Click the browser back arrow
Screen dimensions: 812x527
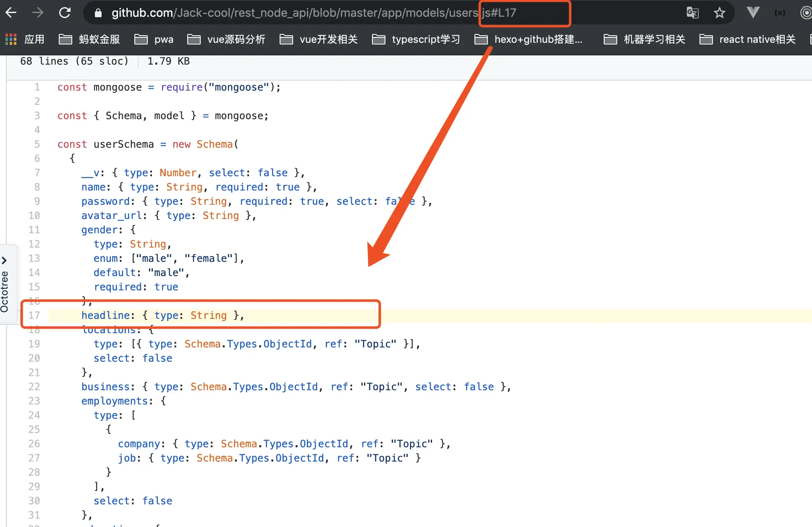click(11, 13)
